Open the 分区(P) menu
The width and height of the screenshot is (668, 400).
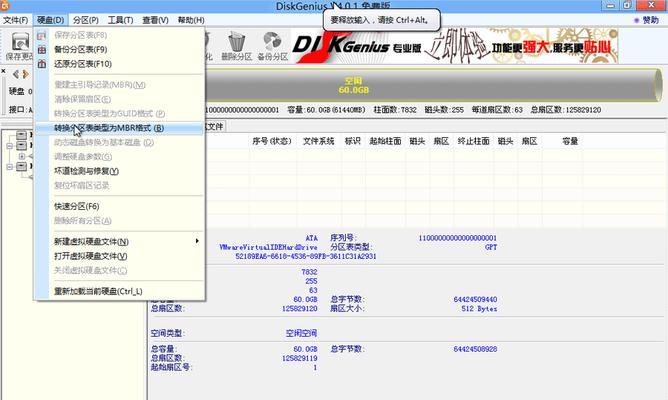pos(86,20)
